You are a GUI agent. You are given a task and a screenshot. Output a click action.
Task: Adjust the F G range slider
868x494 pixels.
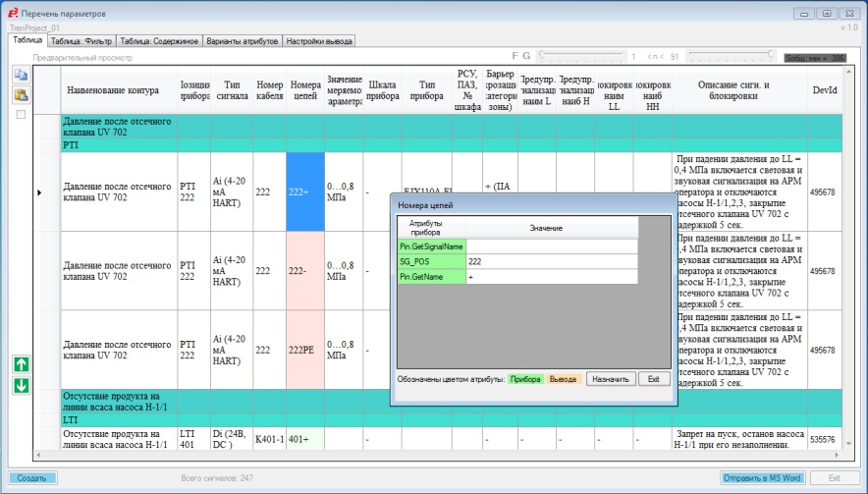pyautogui.click(x=579, y=56)
